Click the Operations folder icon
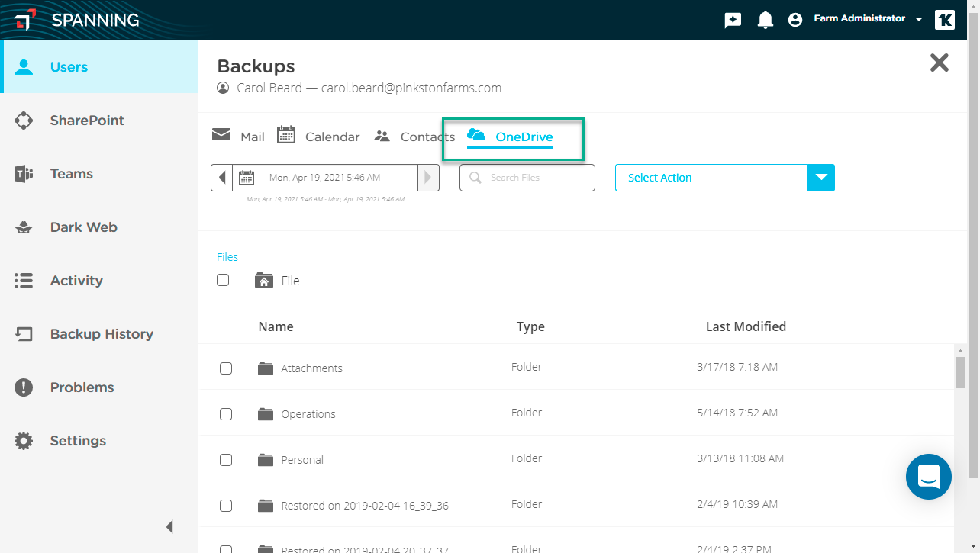Screen dimensions: 980x553 click(x=266, y=414)
